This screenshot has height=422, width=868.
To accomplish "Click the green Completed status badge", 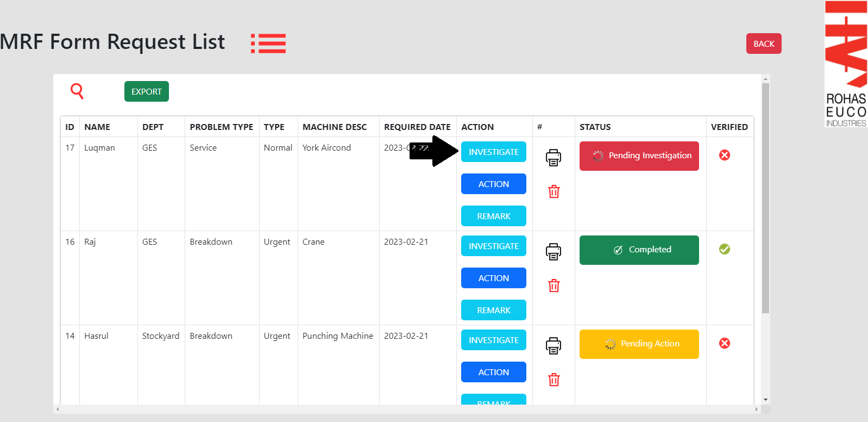I will click(x=639, y=250).
